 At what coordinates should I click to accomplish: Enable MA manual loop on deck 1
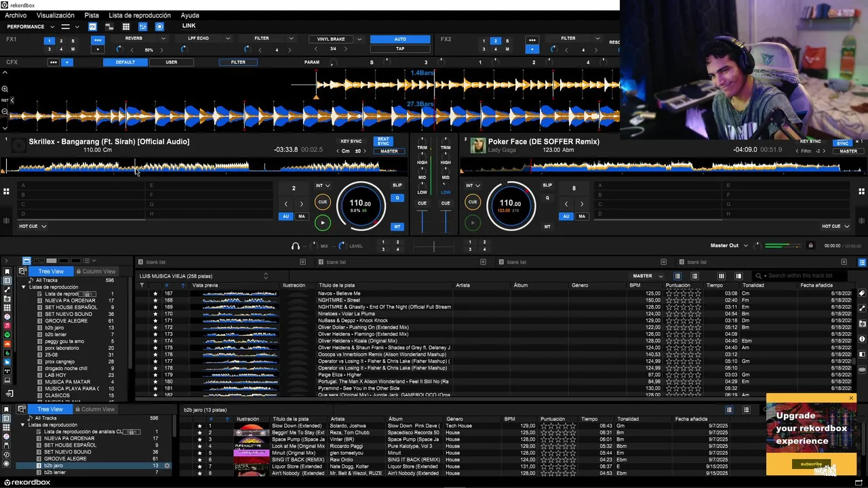coord(302,216)
